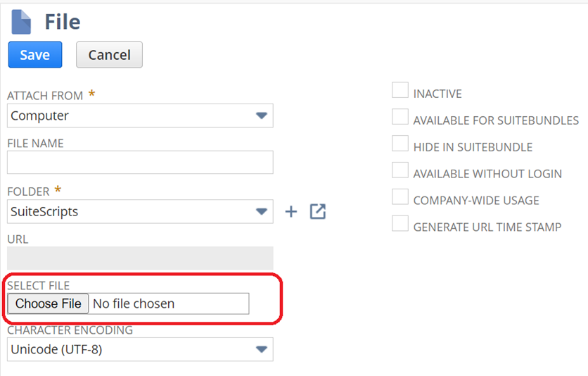The width and height of the screenshot is (588, 376).
Task: Click the Cancel button
Action: (x=109, y=55)
